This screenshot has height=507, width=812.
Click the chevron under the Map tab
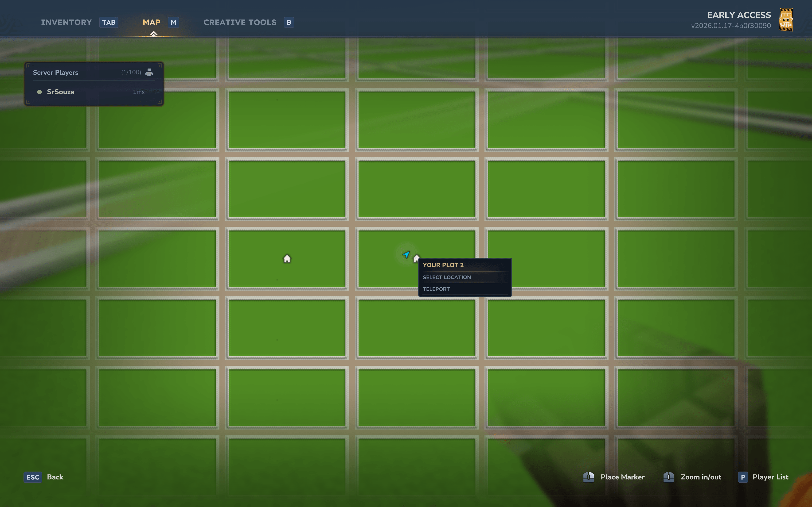153,34
